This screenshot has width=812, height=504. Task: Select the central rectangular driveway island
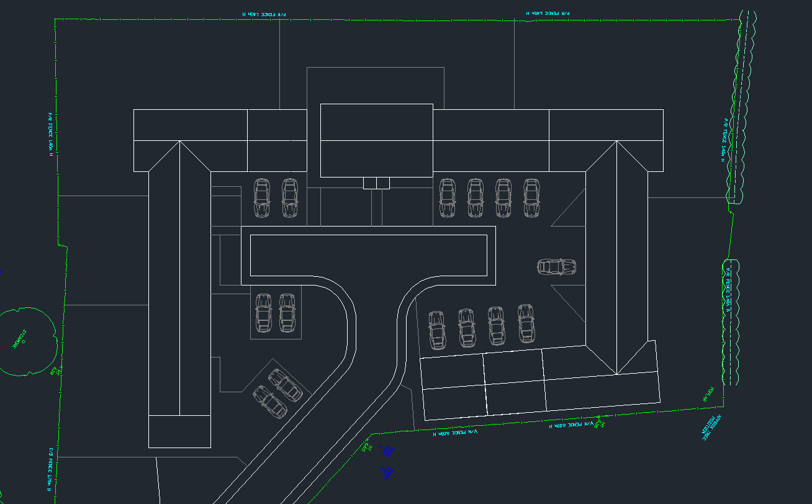click(368, 254)
